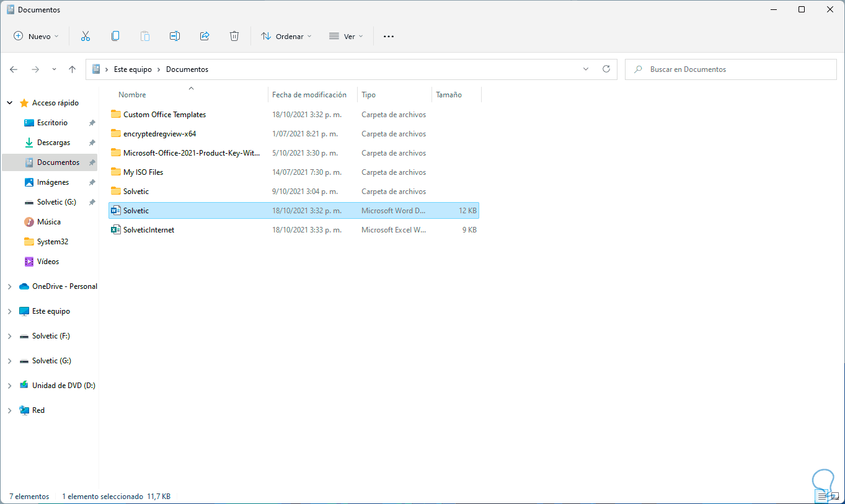This screenshot has height=504, width=845.
Task: Expand the Solvetic (F:) drive node
Action: click(9, 336)
